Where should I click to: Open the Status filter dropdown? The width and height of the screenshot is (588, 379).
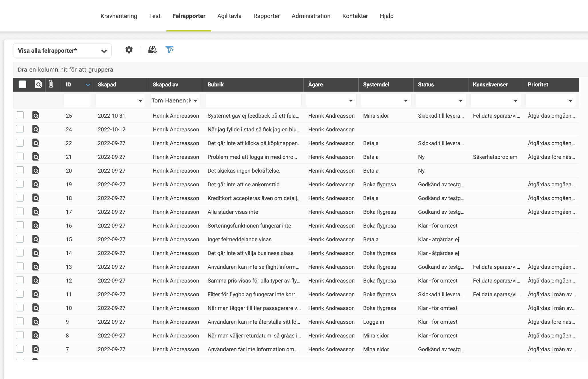click(x=460, y=101)
